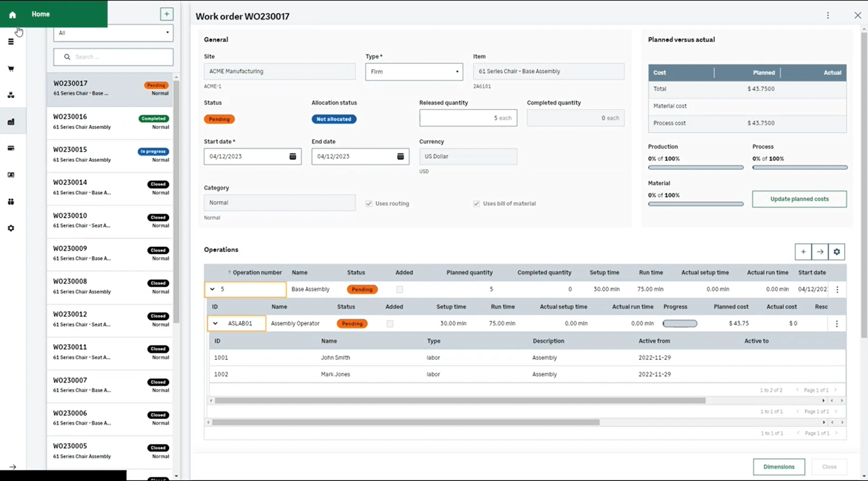Click the Dimensions button
The image size is (868, 481).
(779, 467)
